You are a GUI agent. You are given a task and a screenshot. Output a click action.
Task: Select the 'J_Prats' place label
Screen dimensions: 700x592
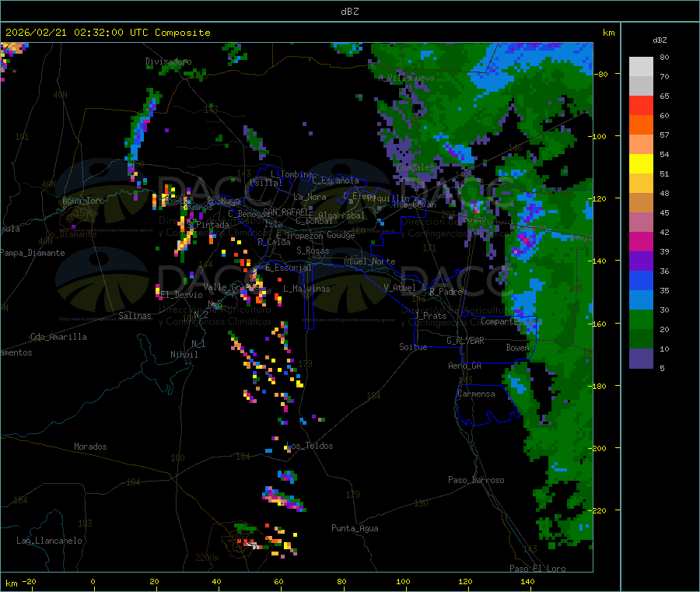coord(431,316)
